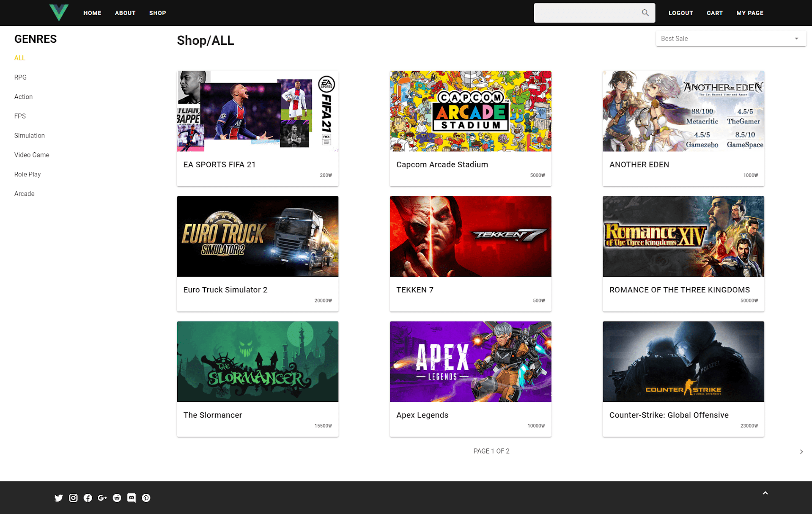Open the Instagram footer link
Viewport: 812px width, 514px height.
click(x=73, y=498)
